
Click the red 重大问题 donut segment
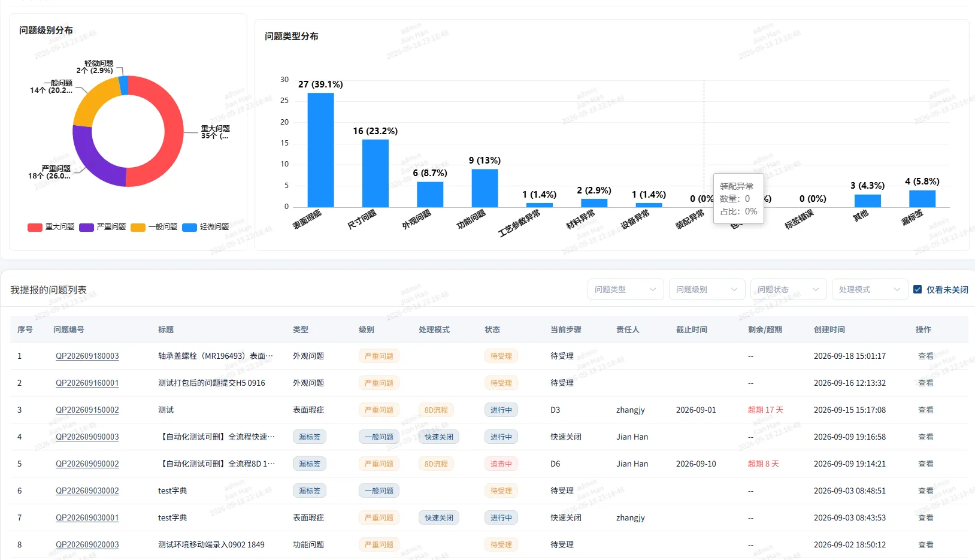click(x=174, y=132)
